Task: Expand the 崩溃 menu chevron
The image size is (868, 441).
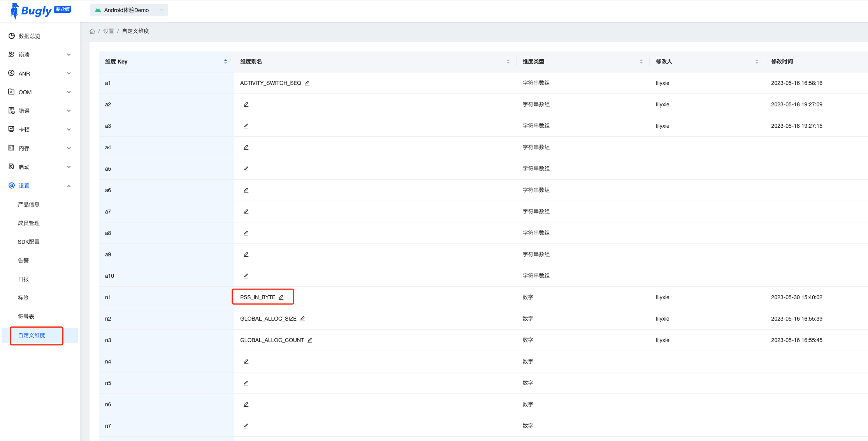Action: (69, 55)
